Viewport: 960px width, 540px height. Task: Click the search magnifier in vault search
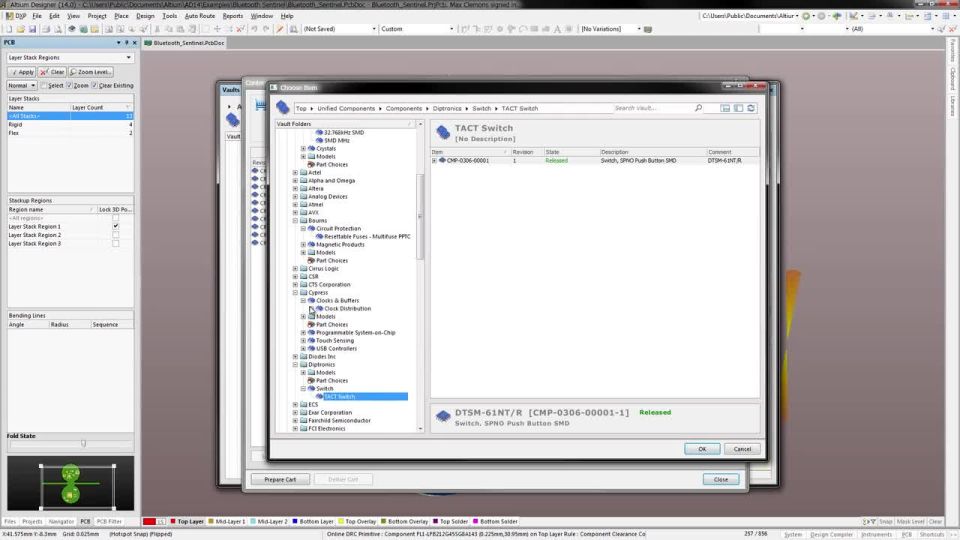[x=698, y=108]
